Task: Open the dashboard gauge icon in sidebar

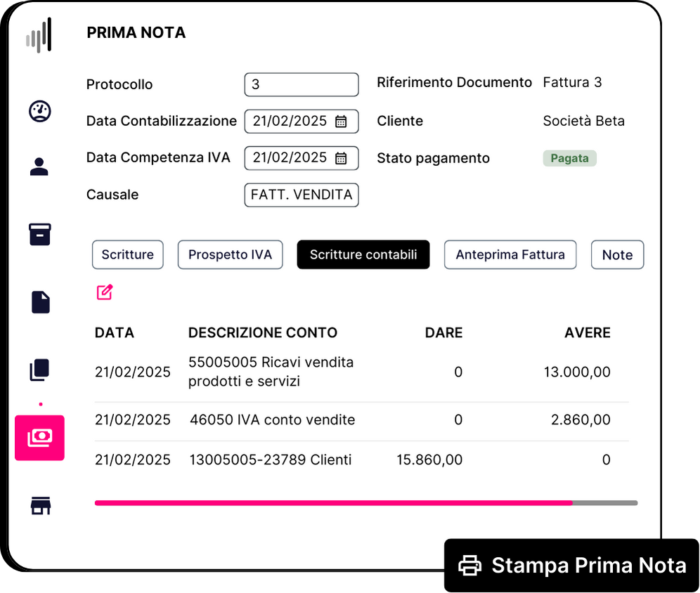Action: [x=40, y=111]
